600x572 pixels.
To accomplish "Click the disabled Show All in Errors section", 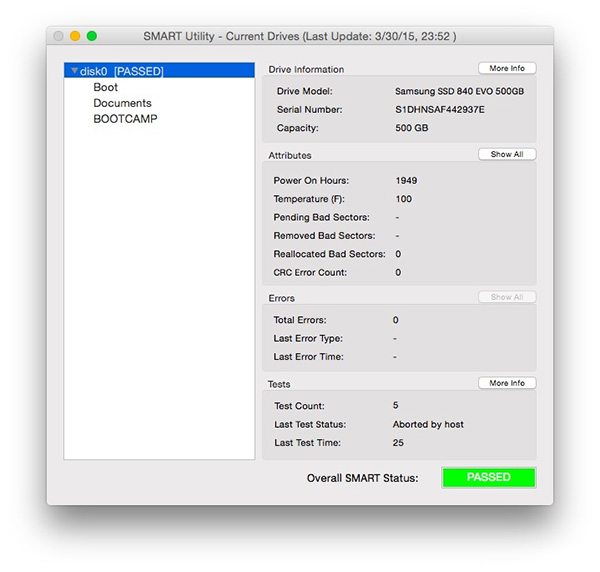I will tap(507, 297).
